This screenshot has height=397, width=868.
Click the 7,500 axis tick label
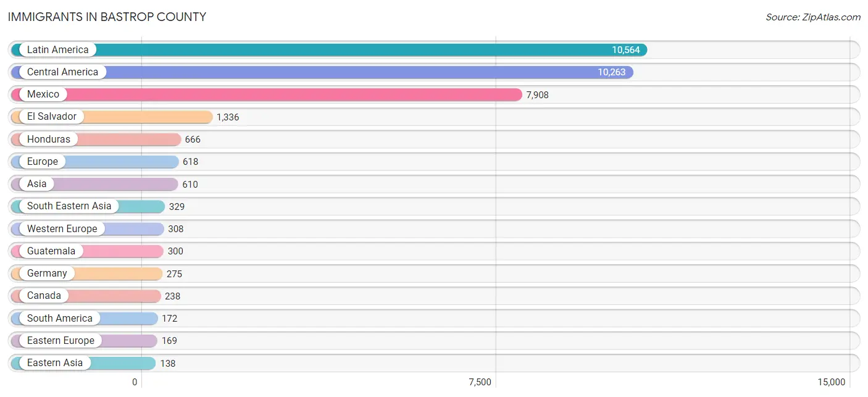click(480, 382)
